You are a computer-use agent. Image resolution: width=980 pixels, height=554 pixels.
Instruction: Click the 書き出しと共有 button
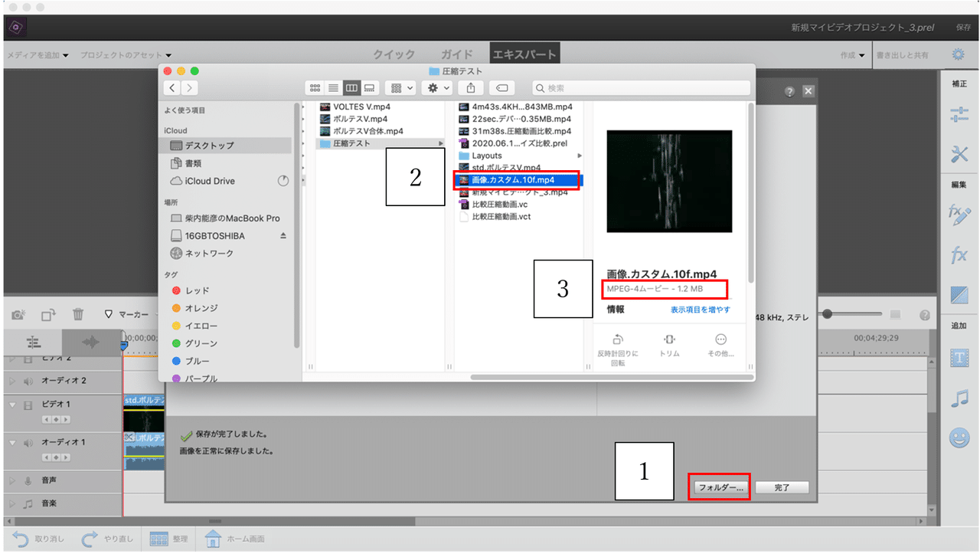pyautogui.click(x=903, y=55)
